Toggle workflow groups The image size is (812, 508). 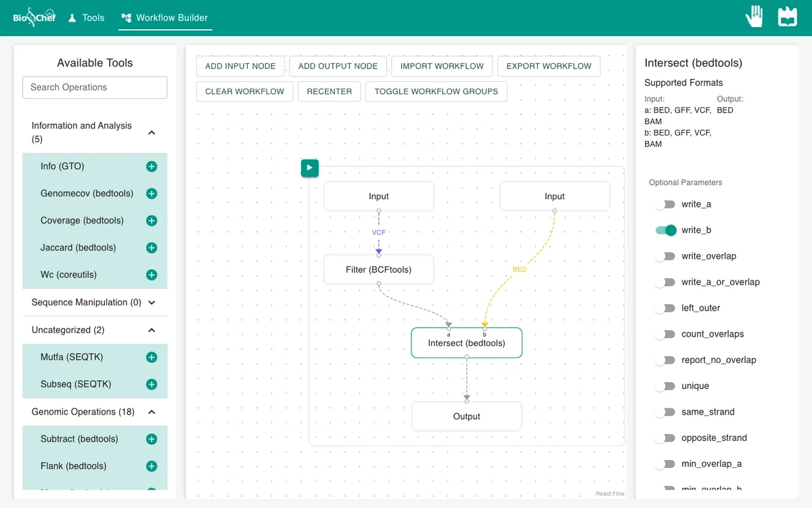pyautogui.click(x=436, y=91)
